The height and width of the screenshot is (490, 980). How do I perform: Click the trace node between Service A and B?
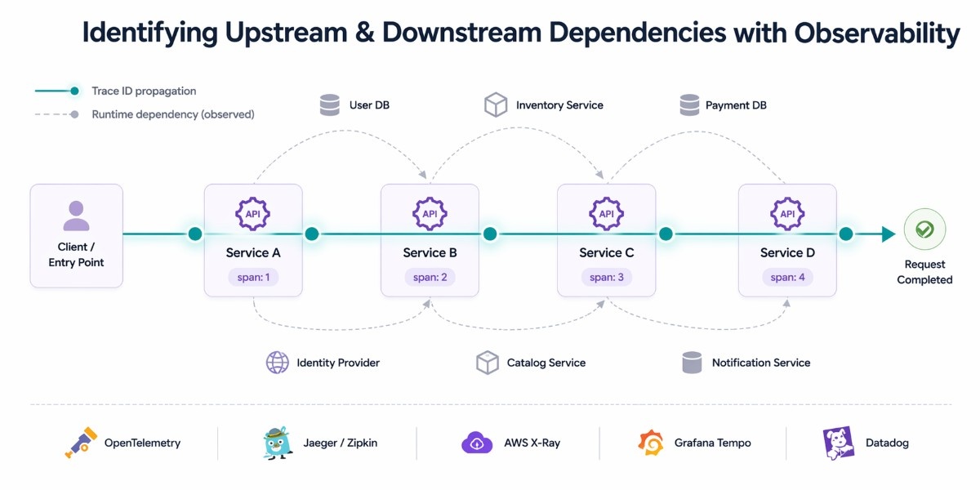point(311,234)
